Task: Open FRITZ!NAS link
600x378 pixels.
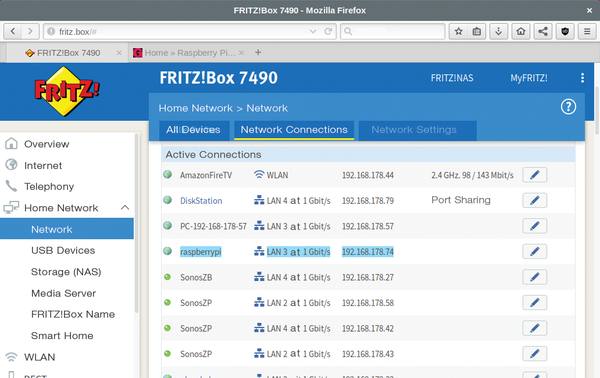Action: point(452,78)
